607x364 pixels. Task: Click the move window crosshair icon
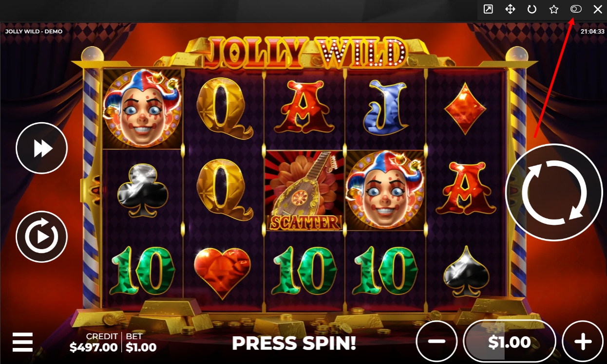tap(510, 9)
